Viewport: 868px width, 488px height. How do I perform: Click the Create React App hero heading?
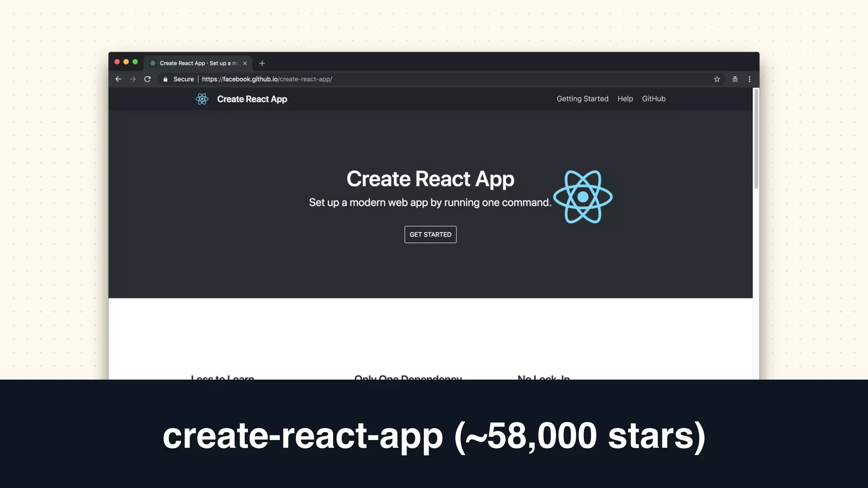point(430,179)
